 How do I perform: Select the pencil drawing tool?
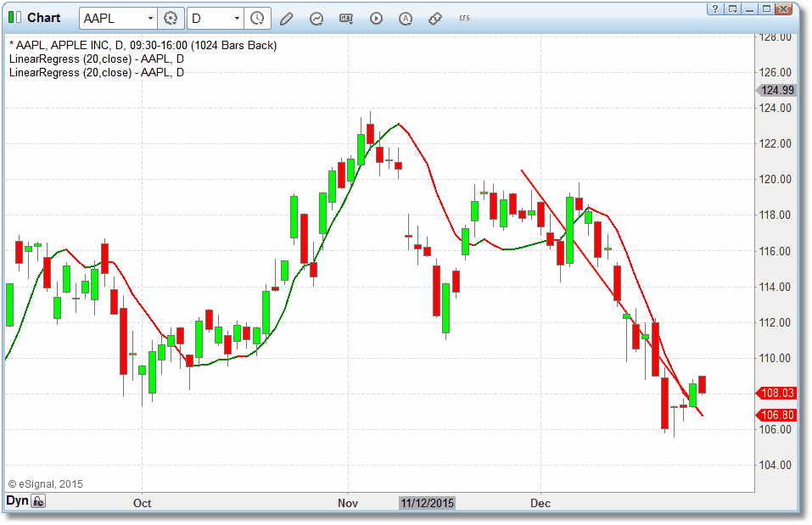click(x=287, y=20)
